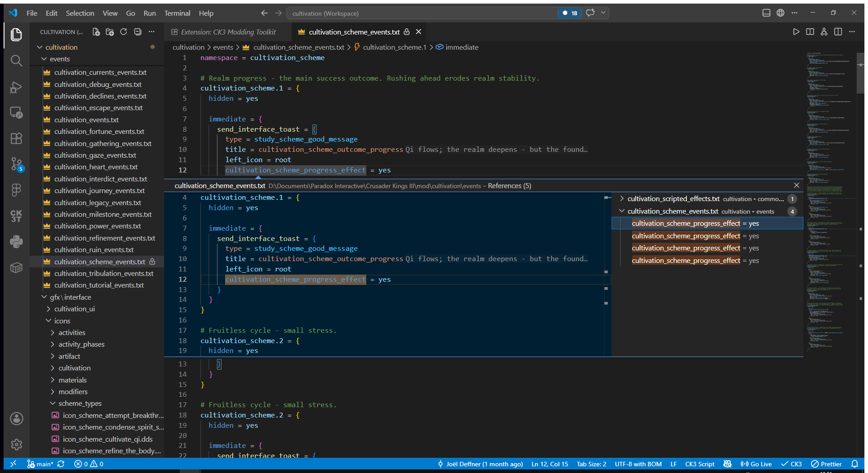Create a new file in explorer
Image resolution: width=868 pixels, height=473 pixels.
point(96,32)
